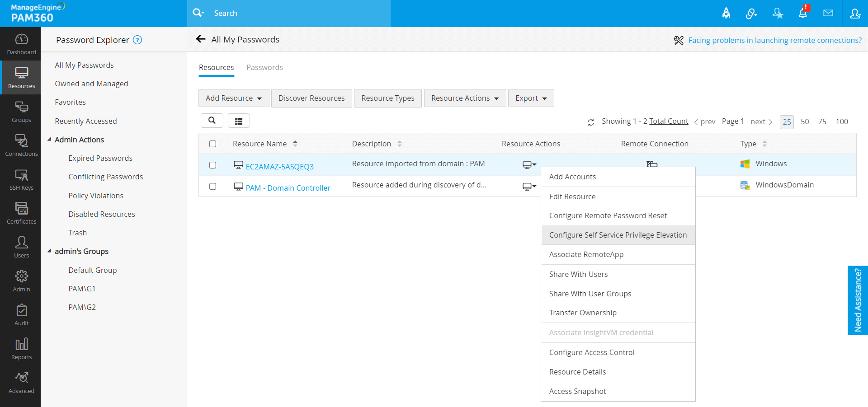Click the Discover Resources button
868x407 pixels.
[x=311, y=98]
